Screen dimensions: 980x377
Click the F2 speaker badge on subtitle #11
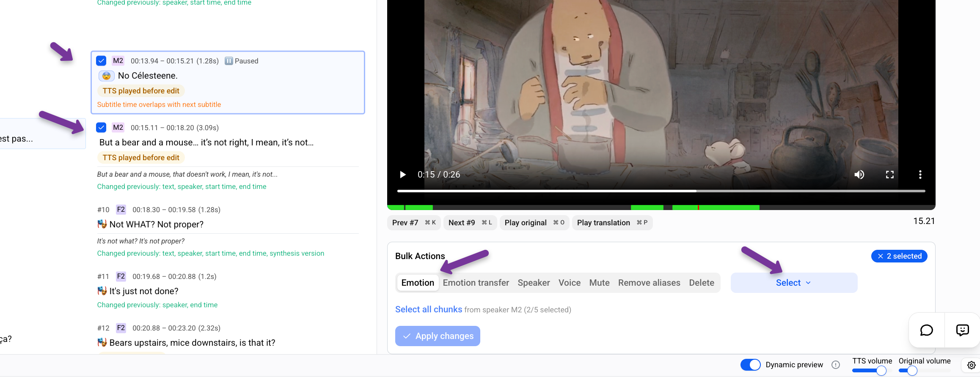(x=121, y=276)
